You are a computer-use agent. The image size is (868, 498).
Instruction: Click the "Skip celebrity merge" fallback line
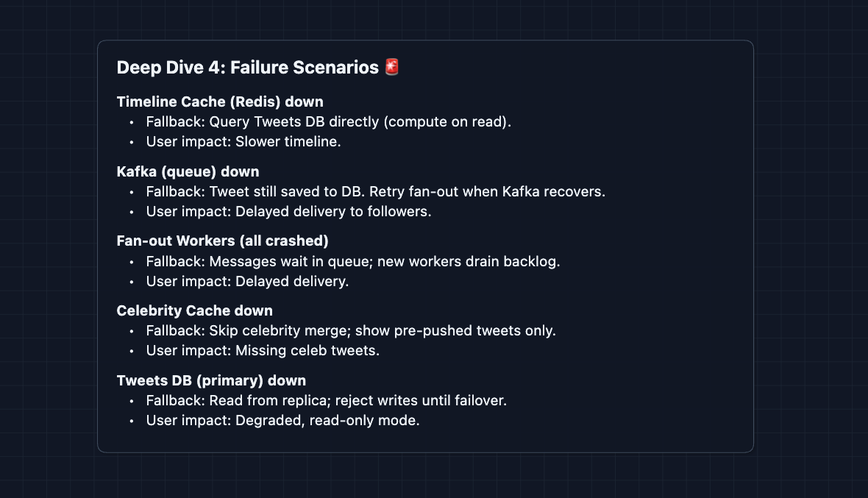[350, 331]
